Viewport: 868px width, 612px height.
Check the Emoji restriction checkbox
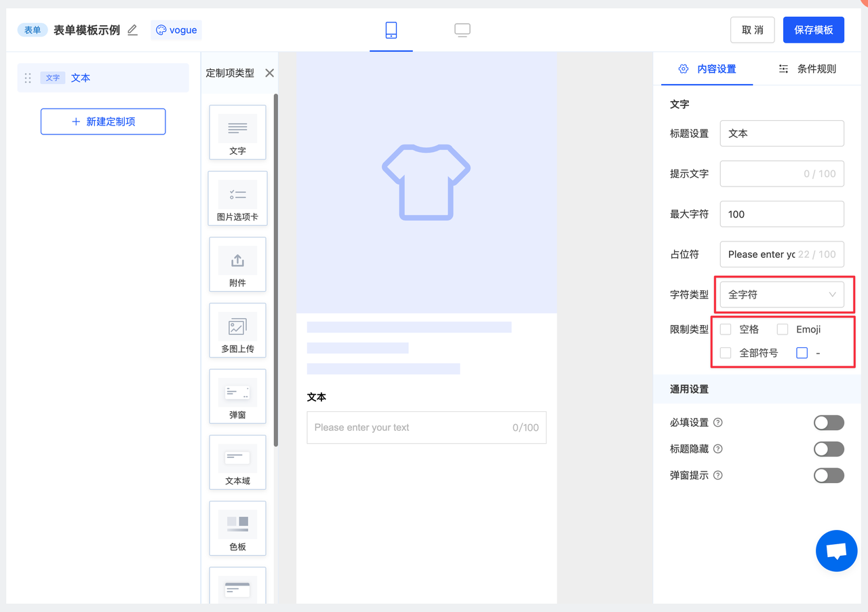point(783,329)
